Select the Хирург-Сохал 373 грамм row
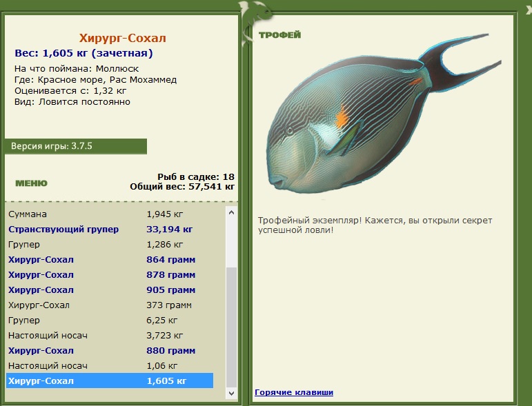 point(110,305)
